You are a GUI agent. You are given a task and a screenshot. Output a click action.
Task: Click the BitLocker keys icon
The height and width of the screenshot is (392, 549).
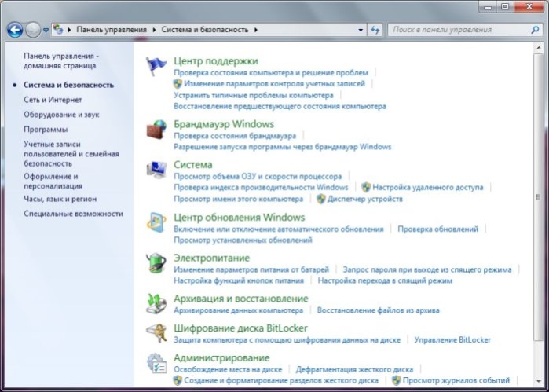[x=156, y=333]
